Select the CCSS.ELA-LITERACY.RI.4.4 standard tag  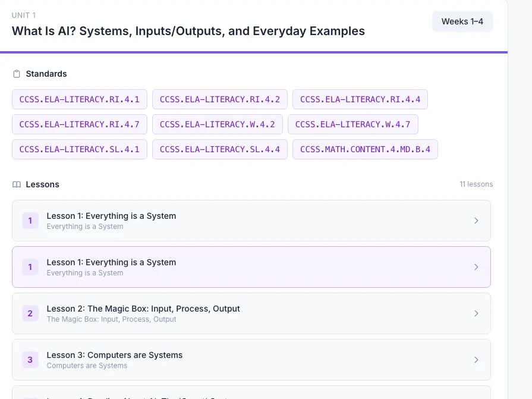[x=360, y=99]
